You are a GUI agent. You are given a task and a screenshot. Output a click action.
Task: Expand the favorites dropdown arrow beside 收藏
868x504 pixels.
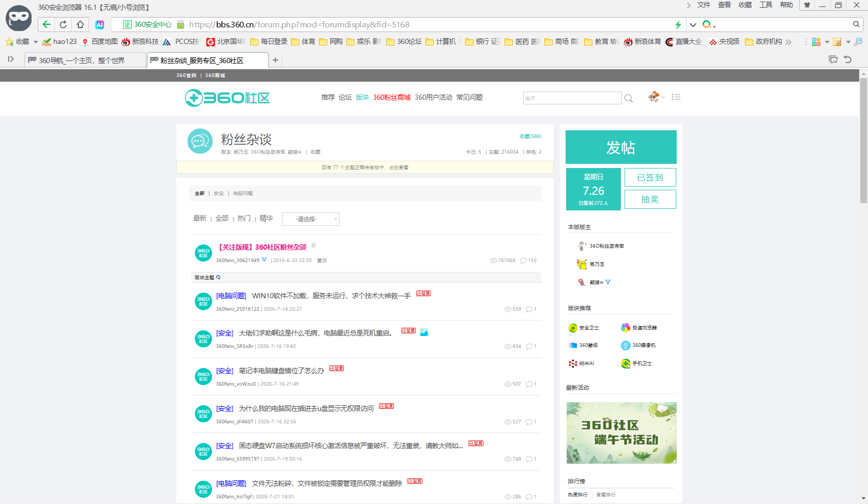[36, 42]
